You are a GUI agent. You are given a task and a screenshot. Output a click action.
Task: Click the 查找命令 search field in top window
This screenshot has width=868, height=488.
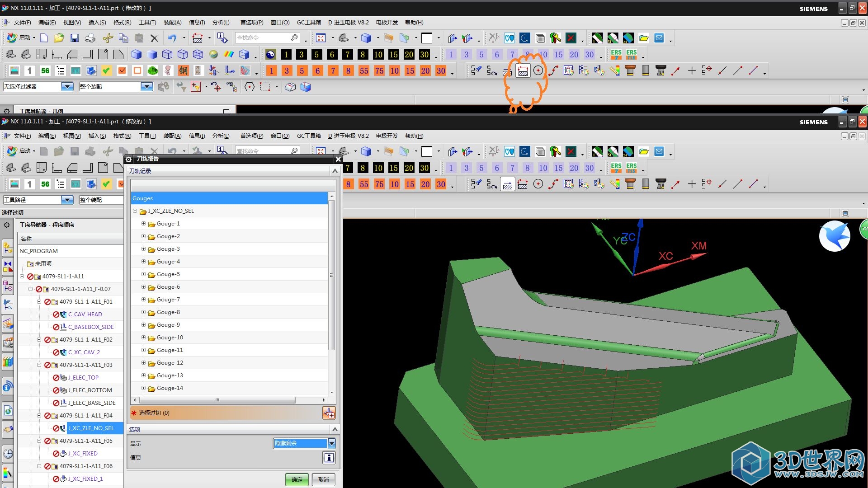pos(267,38)
